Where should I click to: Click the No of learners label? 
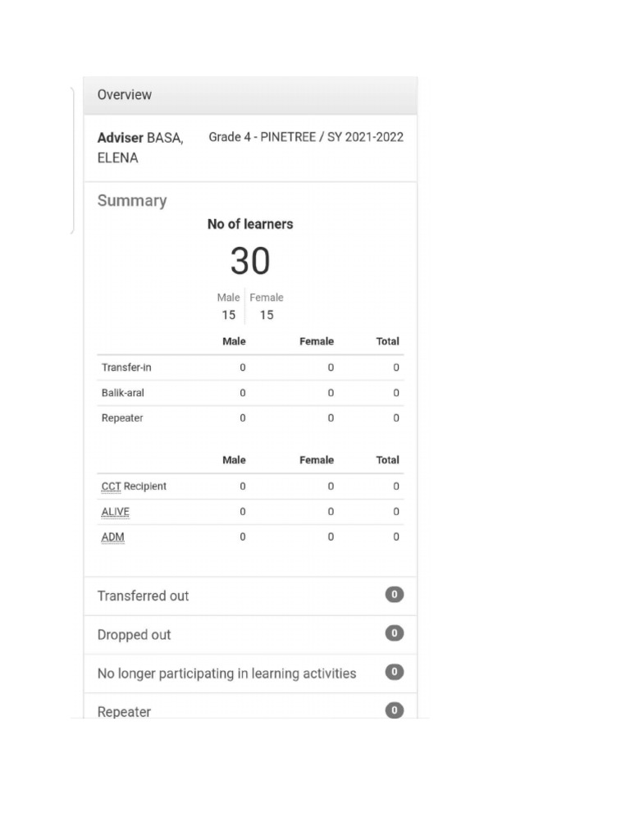249,224
